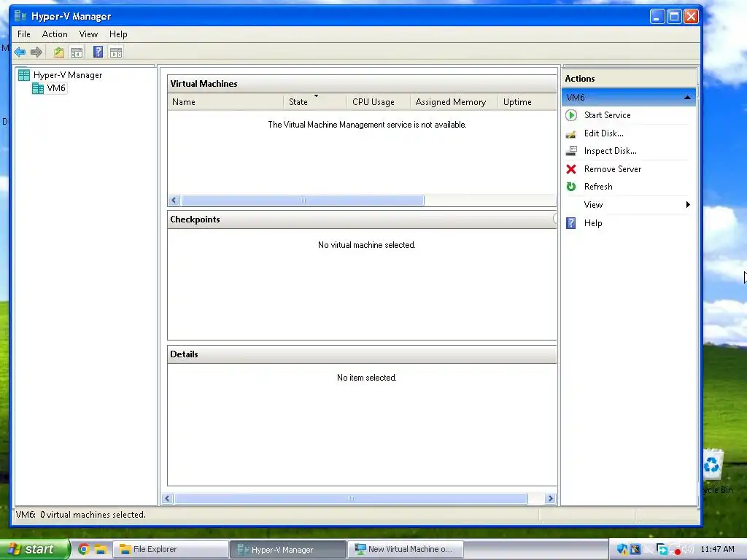747x560 pixels.
Task: Click the Checkpoints section header
Action: pos(362,219)
